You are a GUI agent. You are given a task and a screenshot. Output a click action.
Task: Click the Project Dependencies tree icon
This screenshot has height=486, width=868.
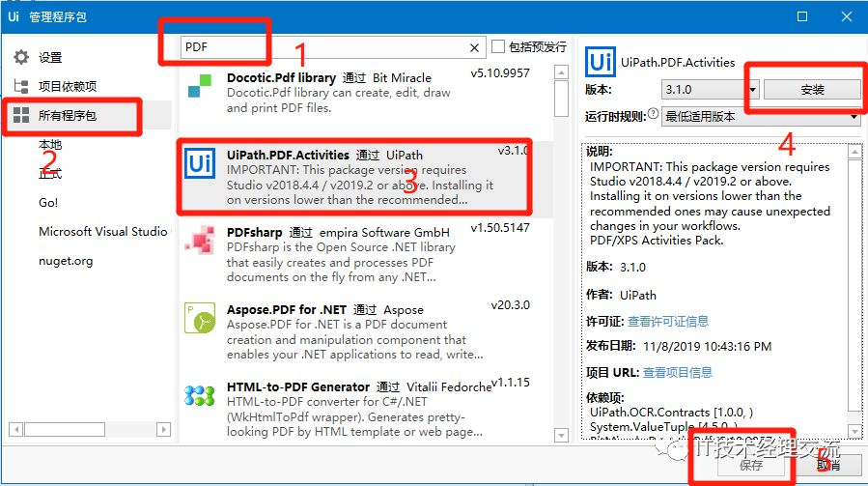tap(21, 86)
